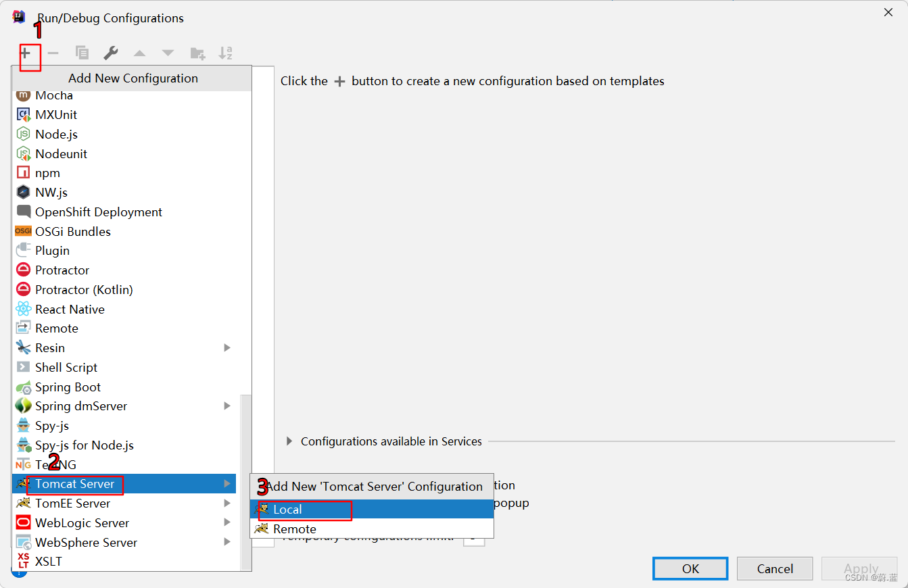Expand the Spring dmServer submenu arrow

coord(227,406)
